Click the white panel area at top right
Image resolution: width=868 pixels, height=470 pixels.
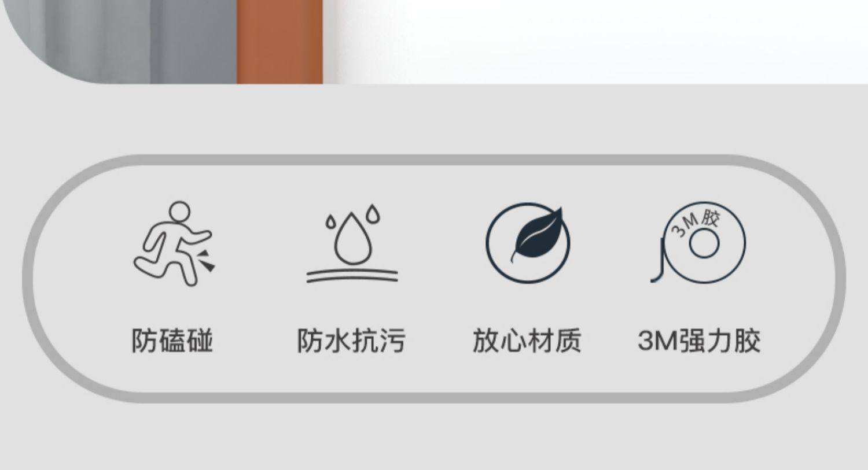point(596,42)
